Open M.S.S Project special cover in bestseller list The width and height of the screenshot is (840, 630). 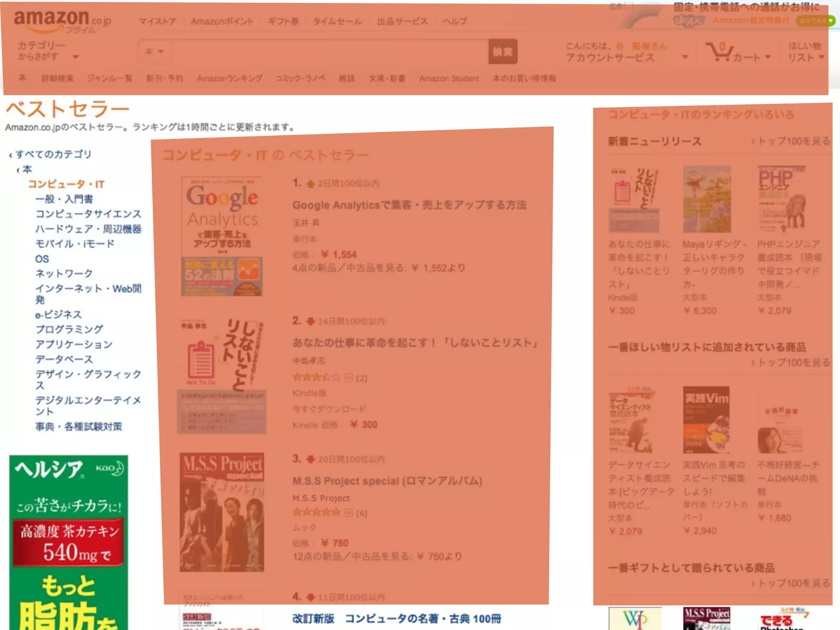pyautogui.click(x=222, y=512)
